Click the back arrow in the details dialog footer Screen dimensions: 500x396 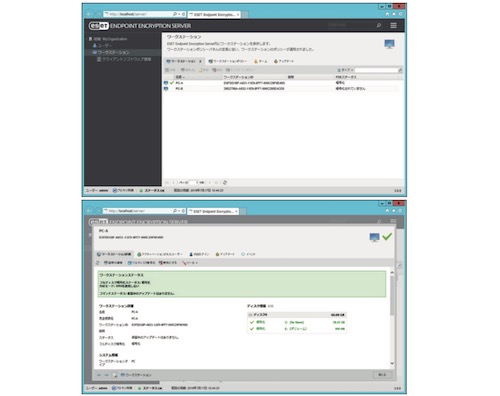click(x=99, y=375)
